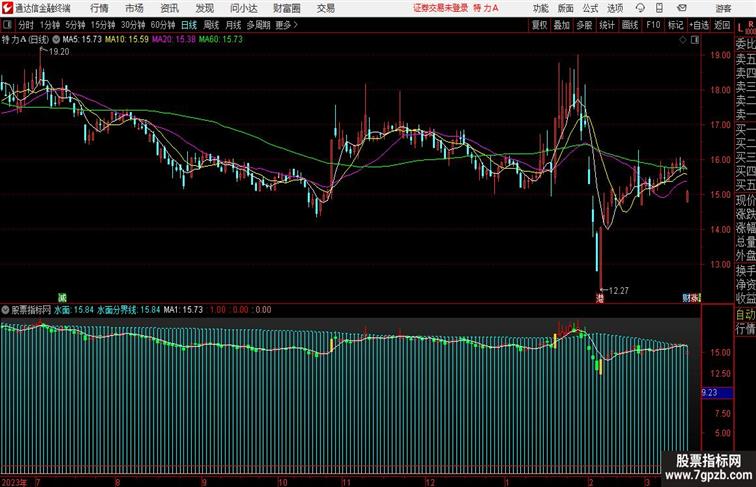Click the red L icon in side panel
The height and width of the screenshot is (487, 756).
(x=741, y=28)
